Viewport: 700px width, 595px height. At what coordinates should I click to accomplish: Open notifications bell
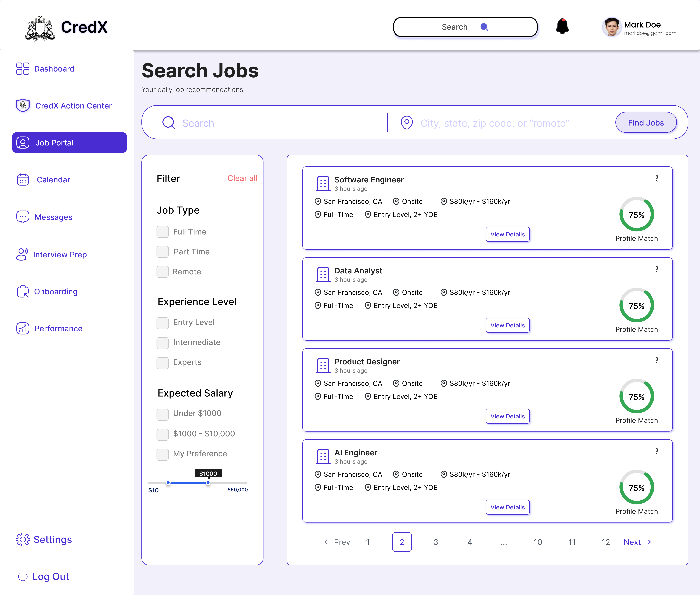[x=562, y=26]
